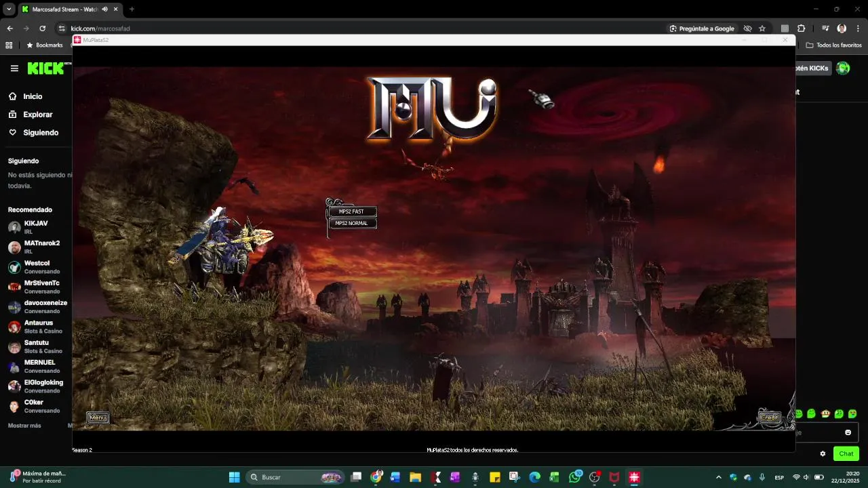
Task: Open a new browser tab
Action: click(x=132, y=9)
